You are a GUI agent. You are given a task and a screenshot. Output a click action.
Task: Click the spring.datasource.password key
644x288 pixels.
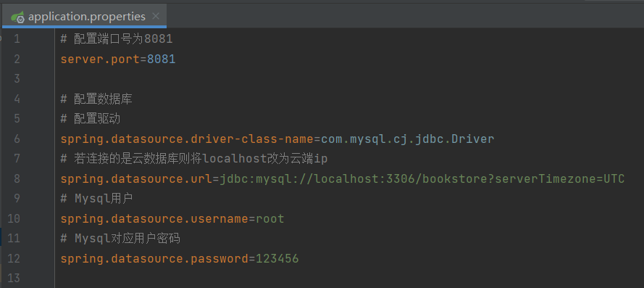tap(154, 259)
